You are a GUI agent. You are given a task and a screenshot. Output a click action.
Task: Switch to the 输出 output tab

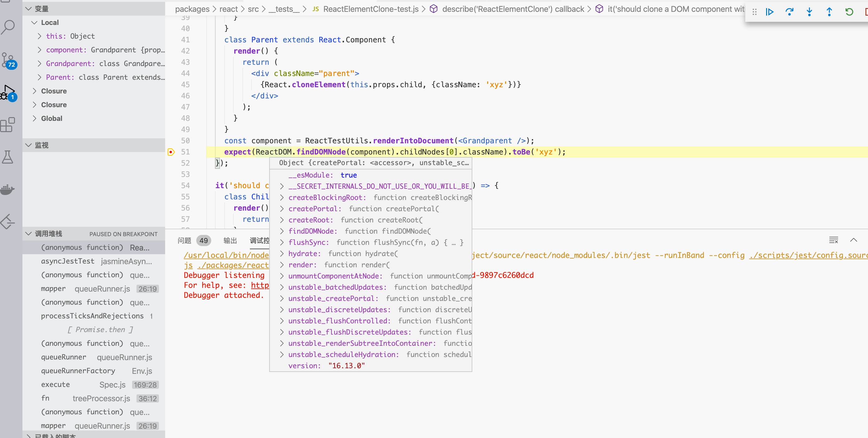[x=230, y=240]
